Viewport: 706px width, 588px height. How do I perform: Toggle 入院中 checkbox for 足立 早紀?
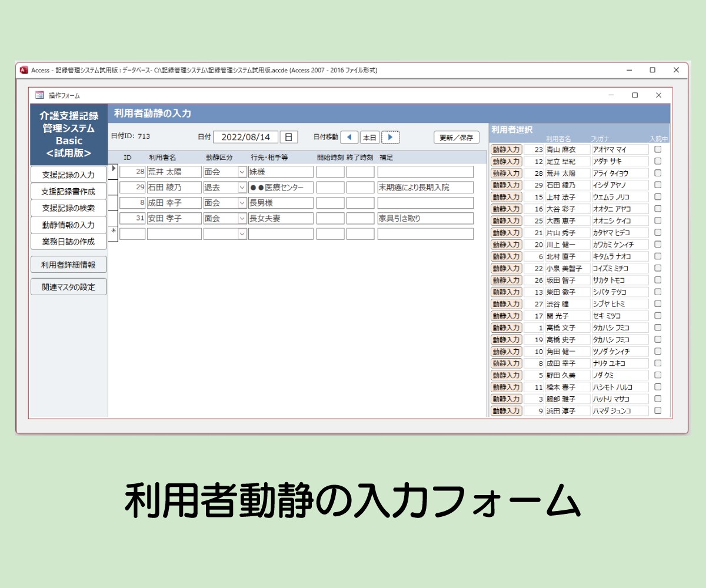pos(658,161)
